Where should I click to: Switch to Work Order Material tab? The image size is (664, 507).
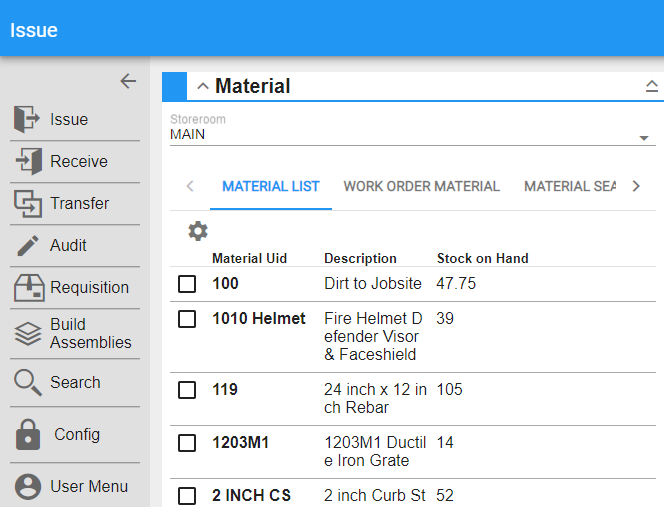[421, 186]
